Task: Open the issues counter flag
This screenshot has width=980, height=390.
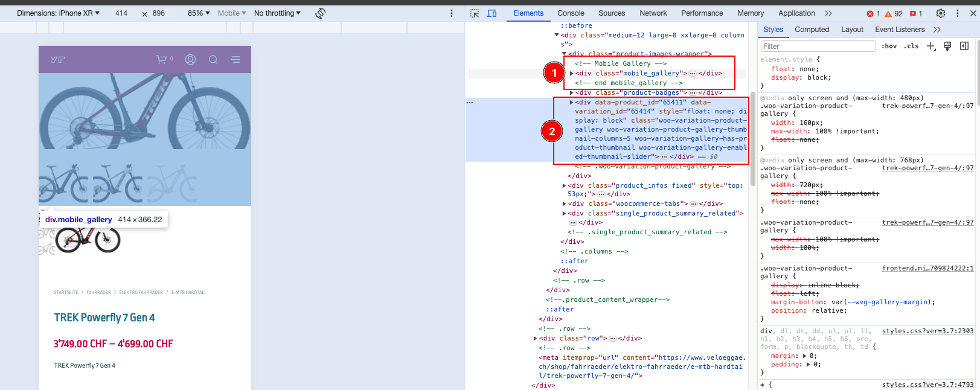Action: (x=916, y=13)
